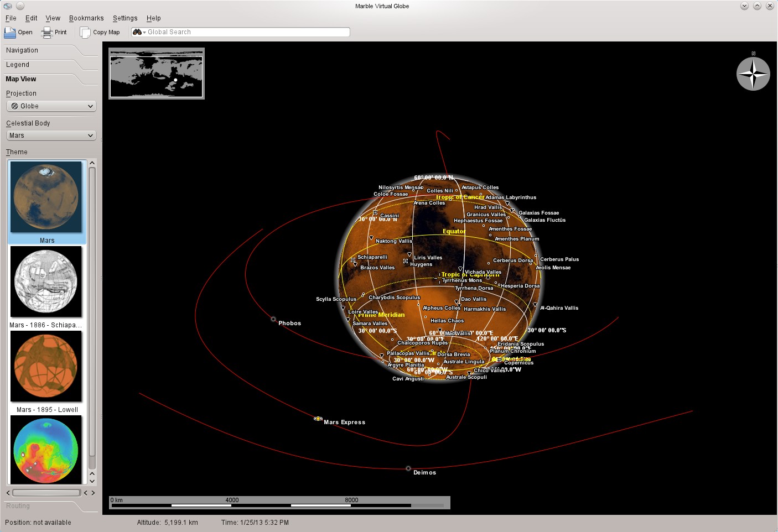Open the Projection Globe dropdown
This screenshot has height=532, width=778.
coord(51,106)
